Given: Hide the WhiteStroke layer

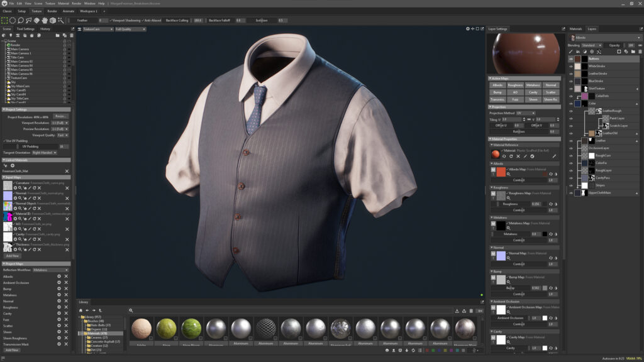Looking at the screenshot, I should tap(571, 66).
